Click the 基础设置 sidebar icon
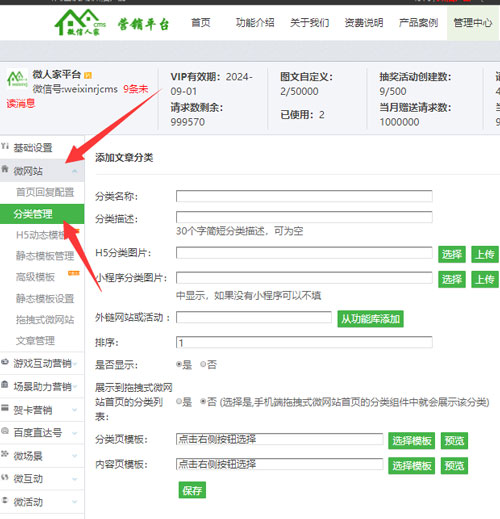Viewport: 500px width, 519px height. pyautogui.click(x=5, y=146)
